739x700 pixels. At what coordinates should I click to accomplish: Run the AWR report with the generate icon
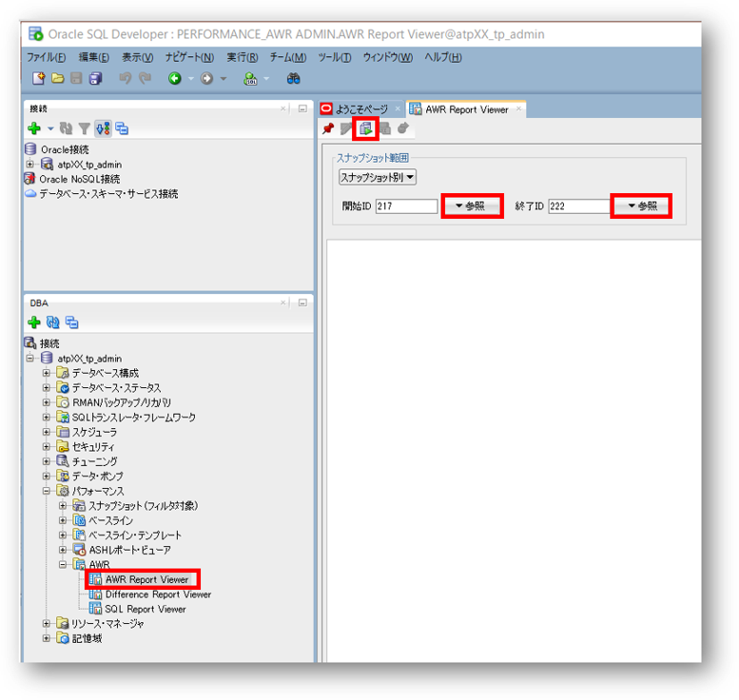[365, 129]
